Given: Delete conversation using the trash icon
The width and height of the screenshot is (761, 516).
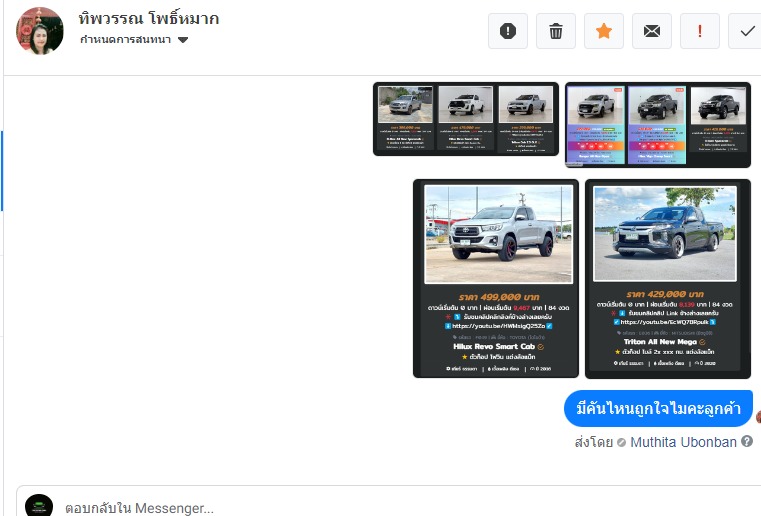Looking at the screenshot, I should click(x=556, y=31).
